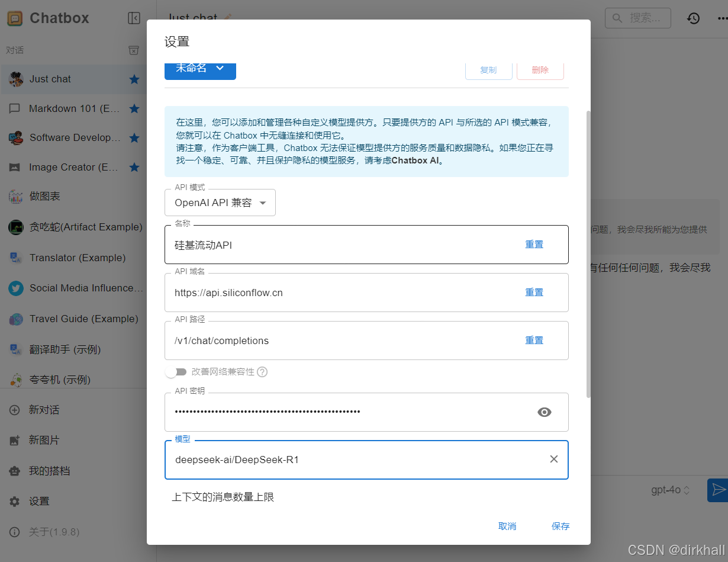This screenshot has width=728, height=562.
Task: Click the Travel Guide globe avatar icon
Action: point(15,319)
